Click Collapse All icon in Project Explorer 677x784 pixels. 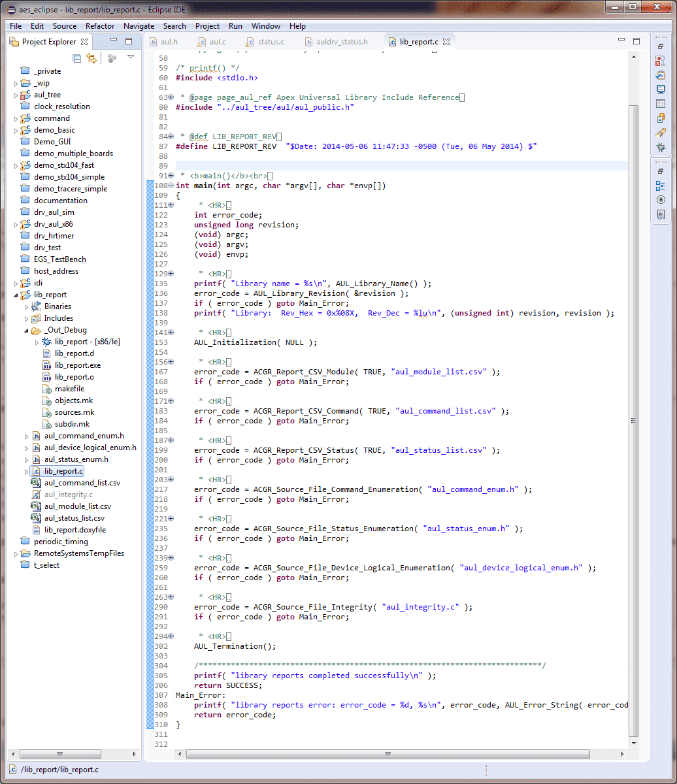[x=77, y=58]
